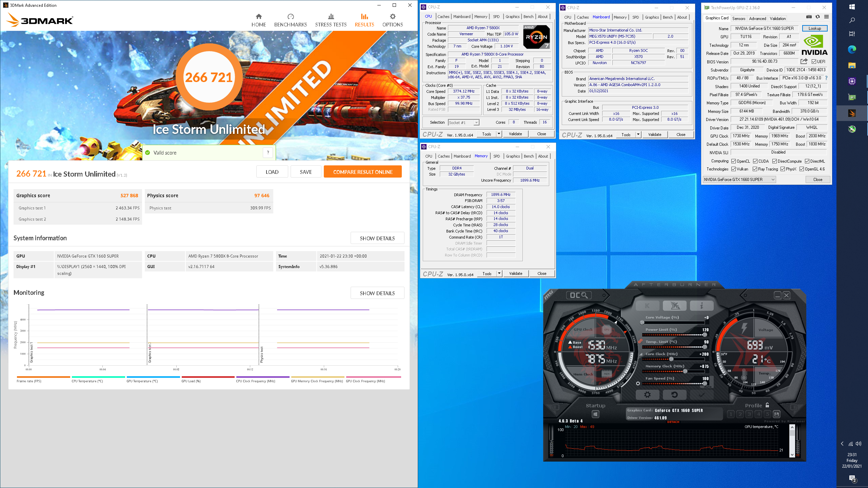Open Stress Tests in 3DMark
Viewport: 868px width, 488px height.
331,20
